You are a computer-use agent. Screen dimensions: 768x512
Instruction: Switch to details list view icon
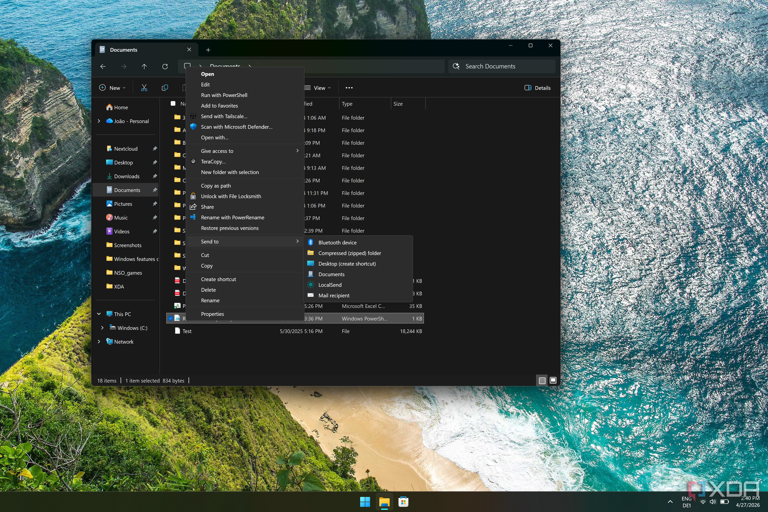tap(542, 381)
